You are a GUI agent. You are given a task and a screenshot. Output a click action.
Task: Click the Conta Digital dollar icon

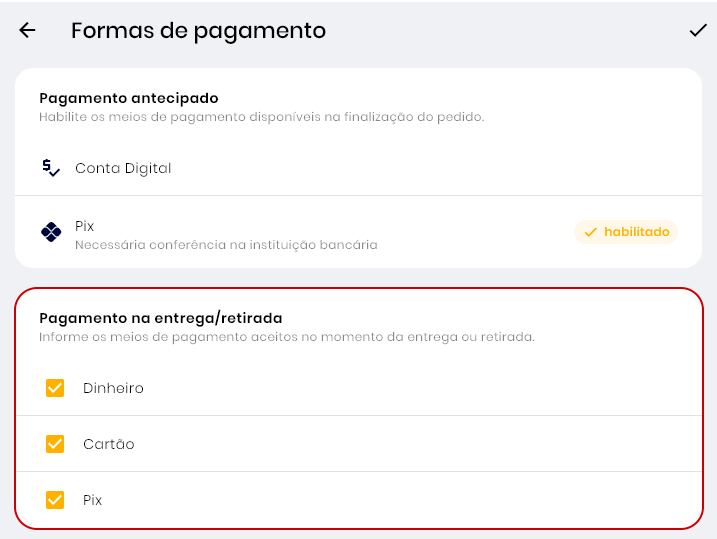click(51, 168)
